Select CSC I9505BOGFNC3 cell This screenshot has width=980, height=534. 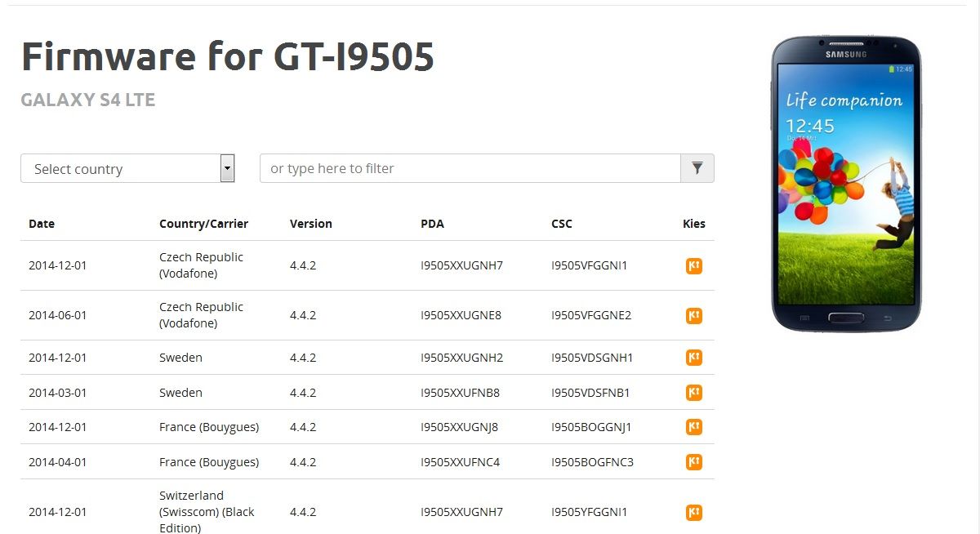(592, 462)
